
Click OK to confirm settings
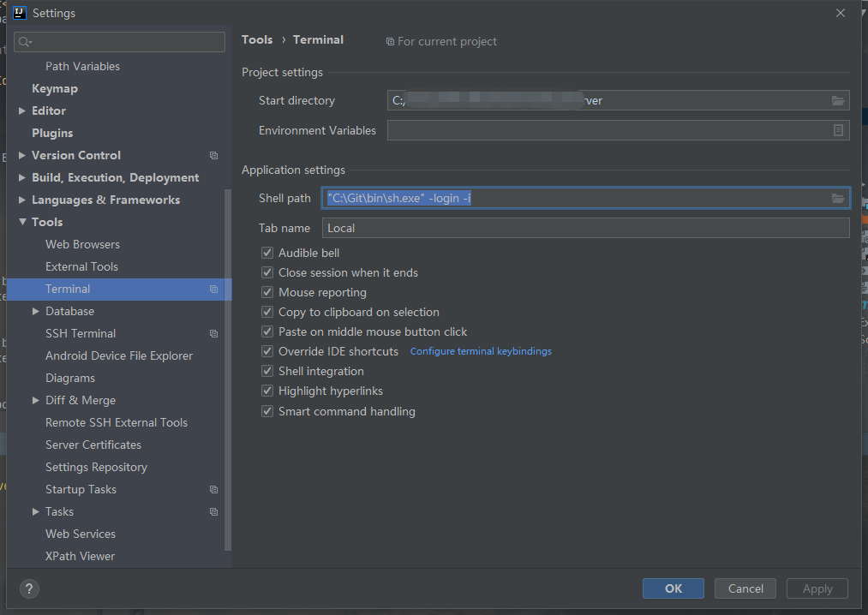(673, 588)
